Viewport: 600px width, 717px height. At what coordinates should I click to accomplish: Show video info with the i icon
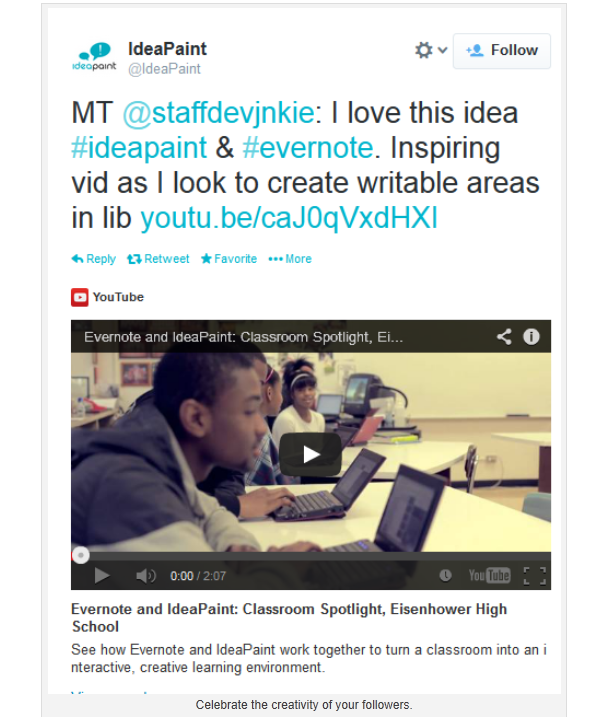point(531,337)
